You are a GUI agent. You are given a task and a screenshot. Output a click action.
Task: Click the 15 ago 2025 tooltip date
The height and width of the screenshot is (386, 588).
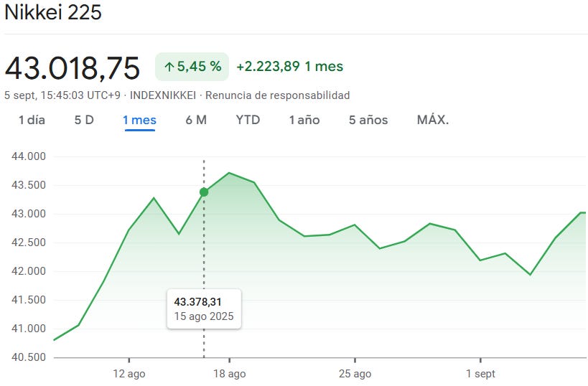click(204, 316)
